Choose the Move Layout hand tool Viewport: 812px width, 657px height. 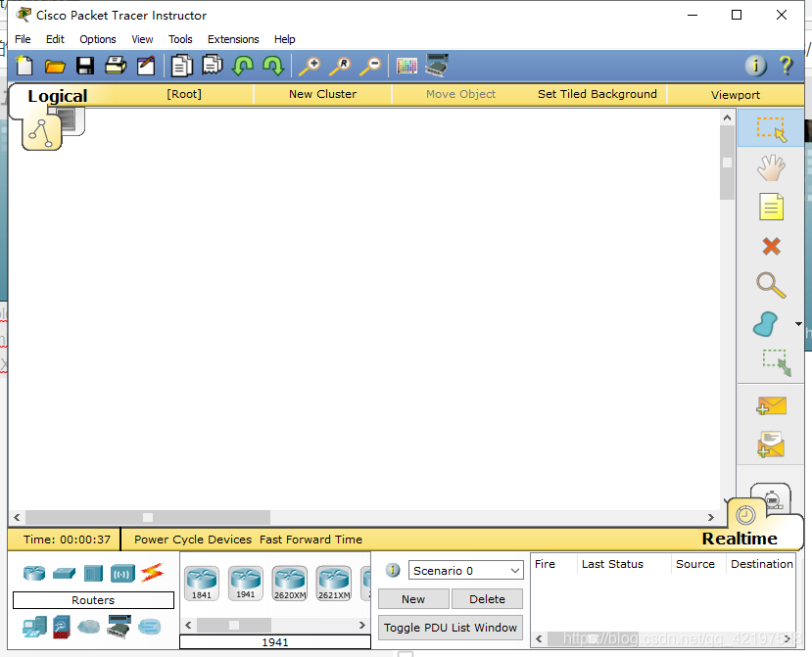tap(771, 168)
